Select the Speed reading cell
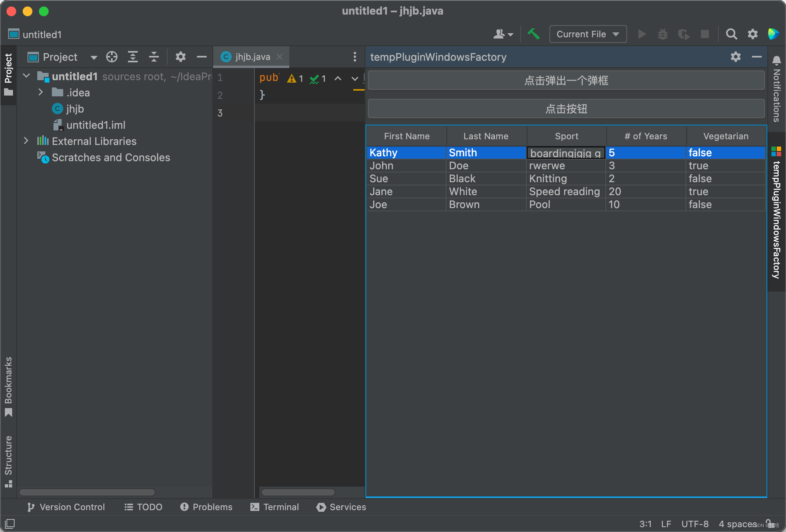Image resolution: width=786 pixels, height=532 pixels. (x=566, y=192)
